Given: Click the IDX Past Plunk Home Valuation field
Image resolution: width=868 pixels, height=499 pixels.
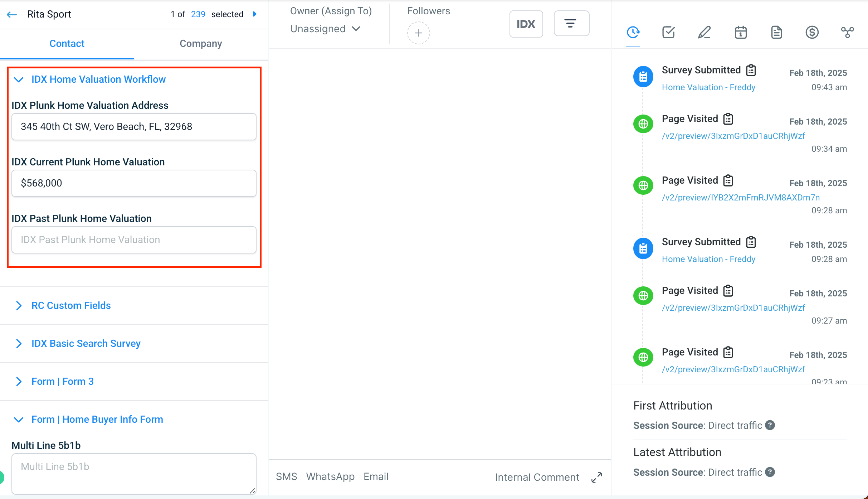Looking at the screenshot, I should coord(134,240).
